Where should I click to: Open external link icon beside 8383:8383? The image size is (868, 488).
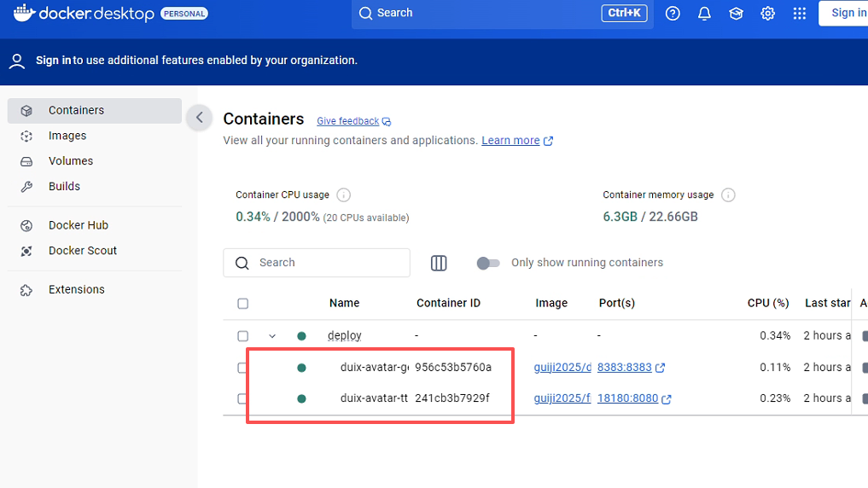click(660, 368)
